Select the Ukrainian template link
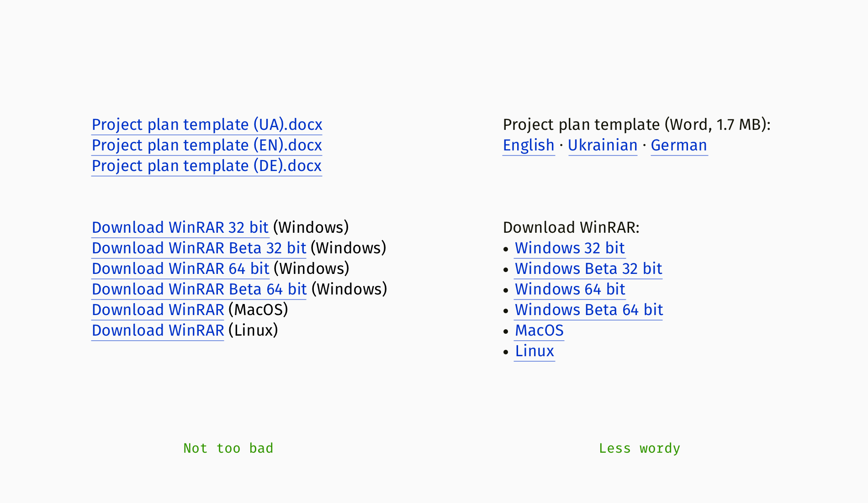 coord(603,145)
